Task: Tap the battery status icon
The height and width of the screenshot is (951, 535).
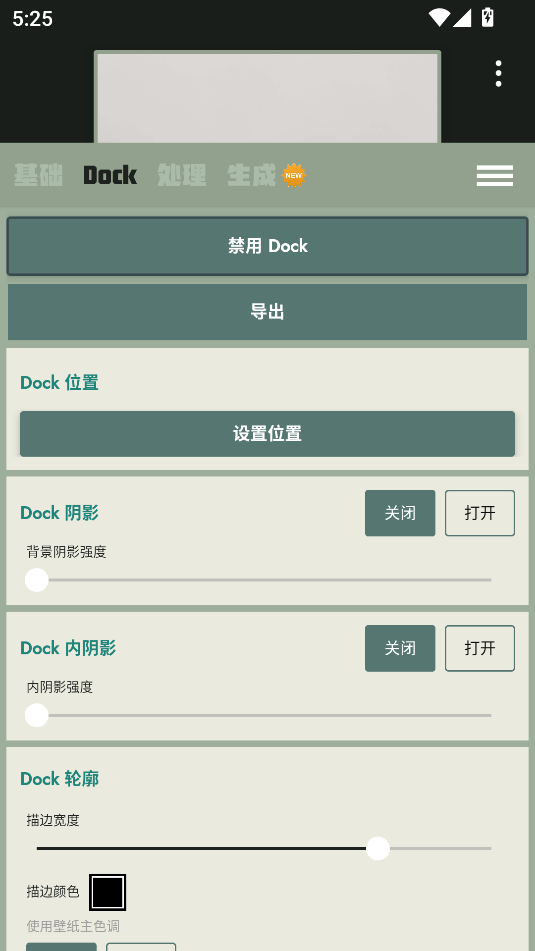Action: coord(487,18)
